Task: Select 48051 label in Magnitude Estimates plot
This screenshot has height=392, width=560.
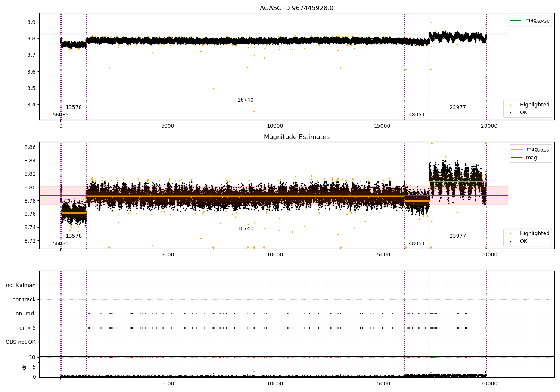Action: click(417, 244)
